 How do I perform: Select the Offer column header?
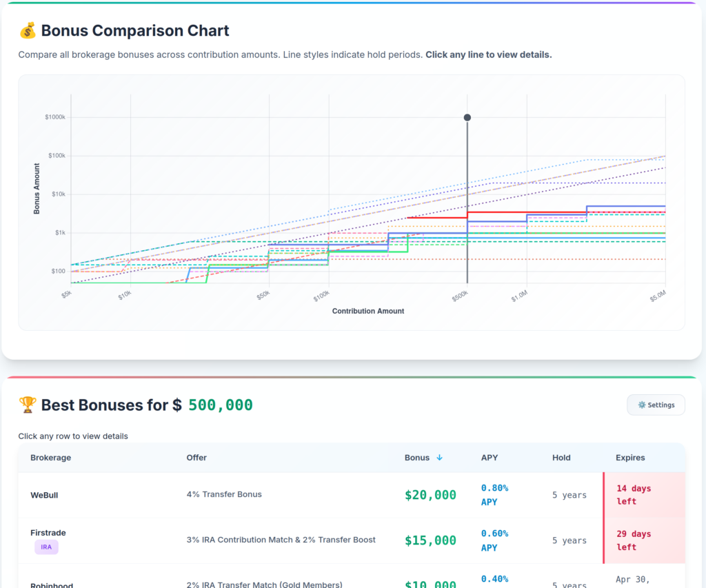[x=196, y=458]
